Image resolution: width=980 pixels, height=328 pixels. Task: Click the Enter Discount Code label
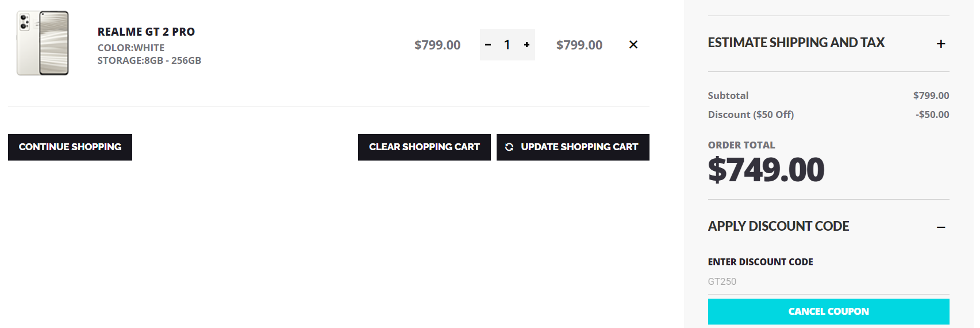(x=760, y=262)
